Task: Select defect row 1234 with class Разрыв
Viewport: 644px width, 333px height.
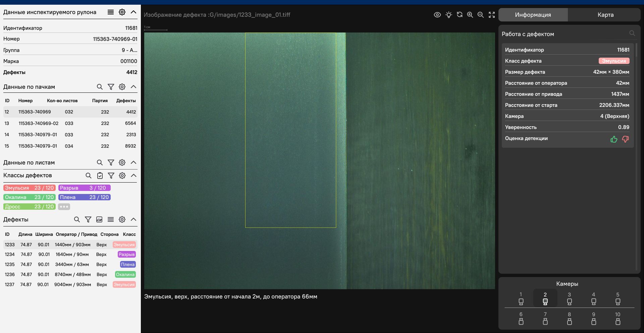Action: tap(70, 255)
